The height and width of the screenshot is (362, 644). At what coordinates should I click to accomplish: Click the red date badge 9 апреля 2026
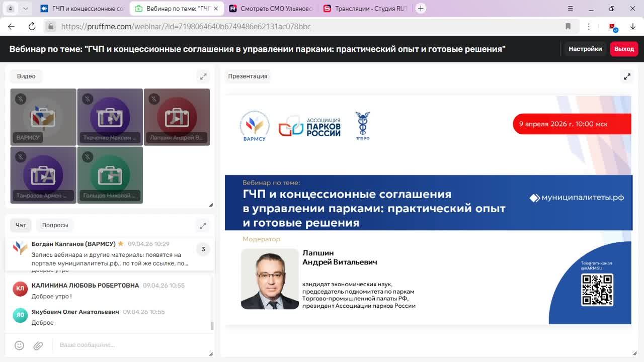coord(572,124)
